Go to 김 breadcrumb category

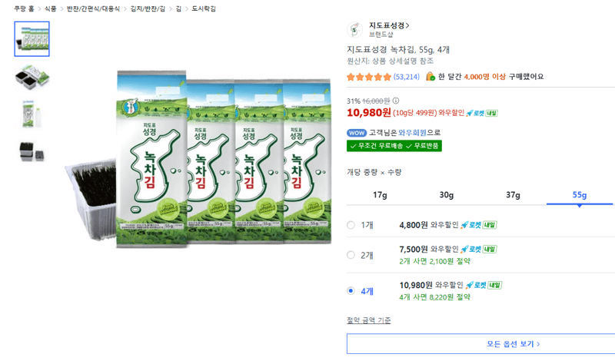coord(178,8)
